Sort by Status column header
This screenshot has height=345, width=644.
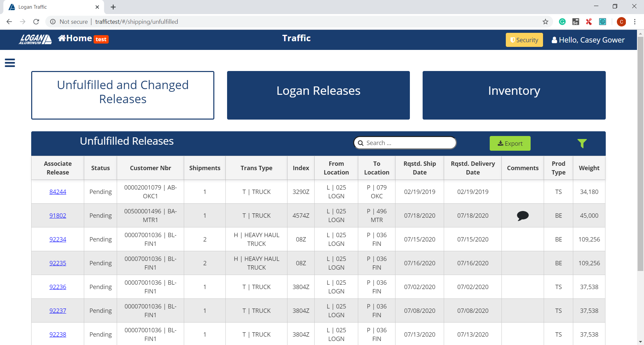(x=100, y=168)
